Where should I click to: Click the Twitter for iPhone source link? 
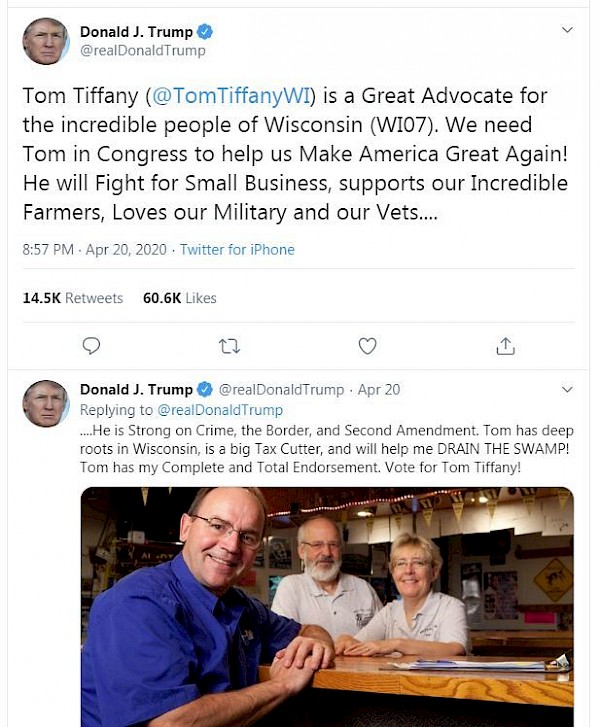pos(237,250)
